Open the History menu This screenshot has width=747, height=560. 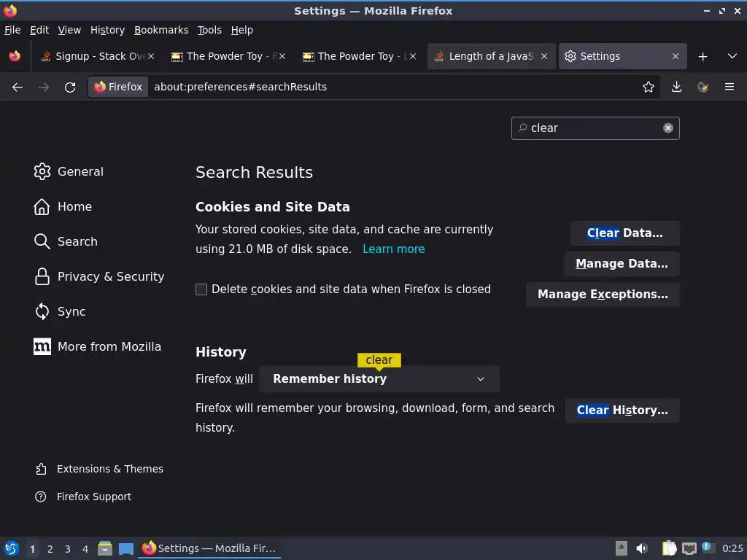click(x=108, y=30)
